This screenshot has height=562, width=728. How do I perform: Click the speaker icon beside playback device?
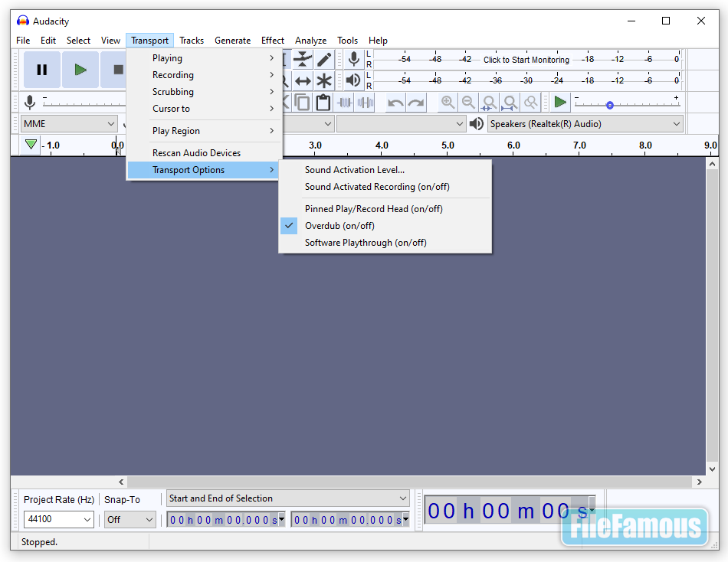pos(477,124)
